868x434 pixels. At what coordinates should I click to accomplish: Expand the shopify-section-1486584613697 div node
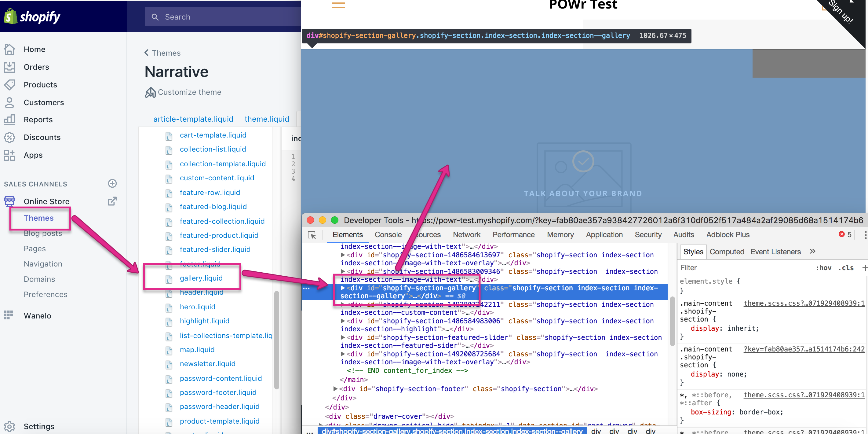pyautogui.click(x=343, y=255)
